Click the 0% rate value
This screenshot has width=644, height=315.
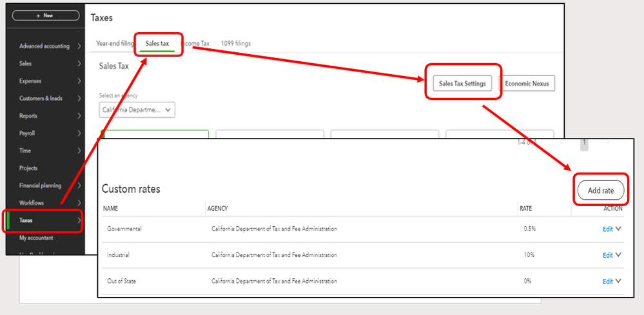tap(528, 281)
